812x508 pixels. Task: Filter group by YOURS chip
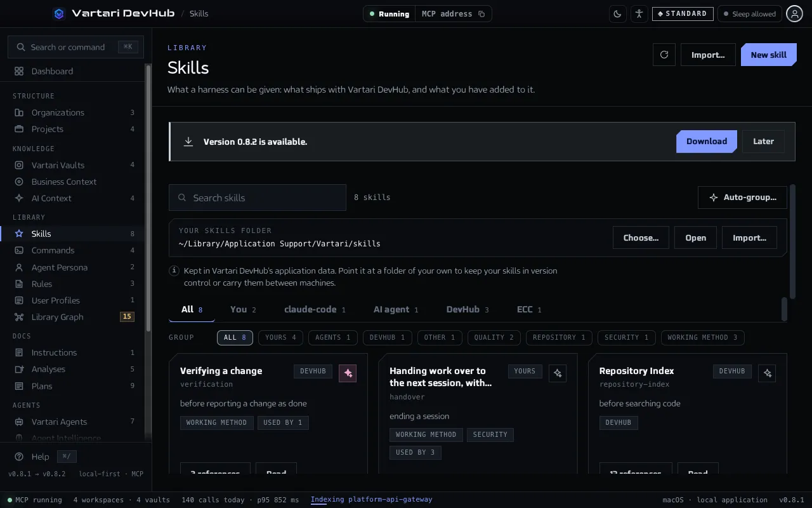click(280, 338)
